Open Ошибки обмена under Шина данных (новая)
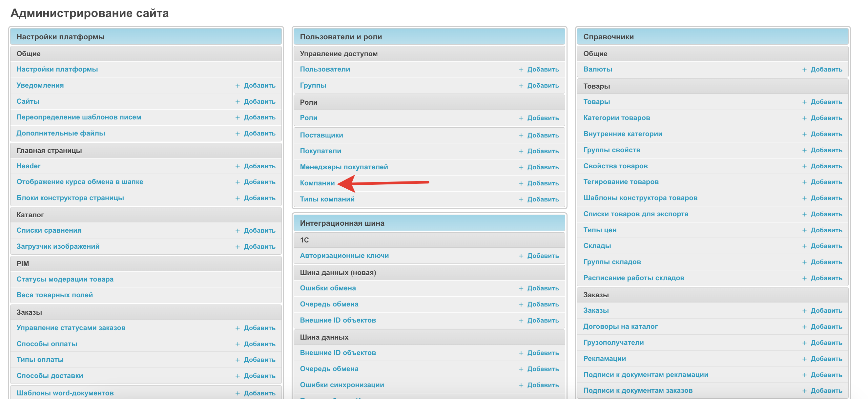The height and width of the screenshot is (399, 868). coord(327,288)
